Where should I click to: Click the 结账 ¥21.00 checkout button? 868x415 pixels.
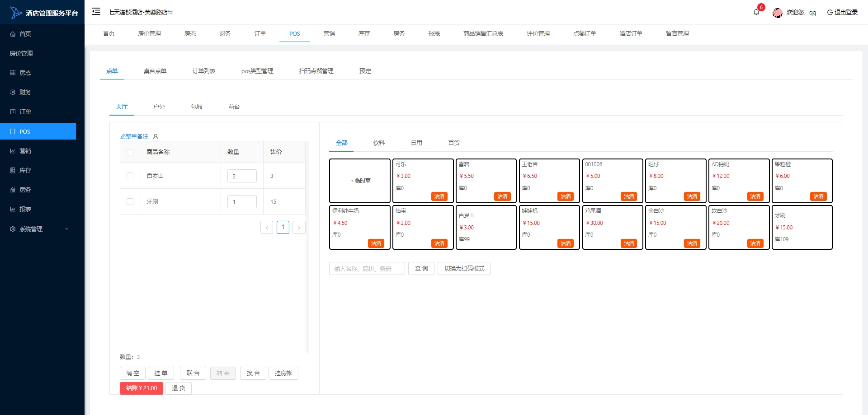pos(142,388)
